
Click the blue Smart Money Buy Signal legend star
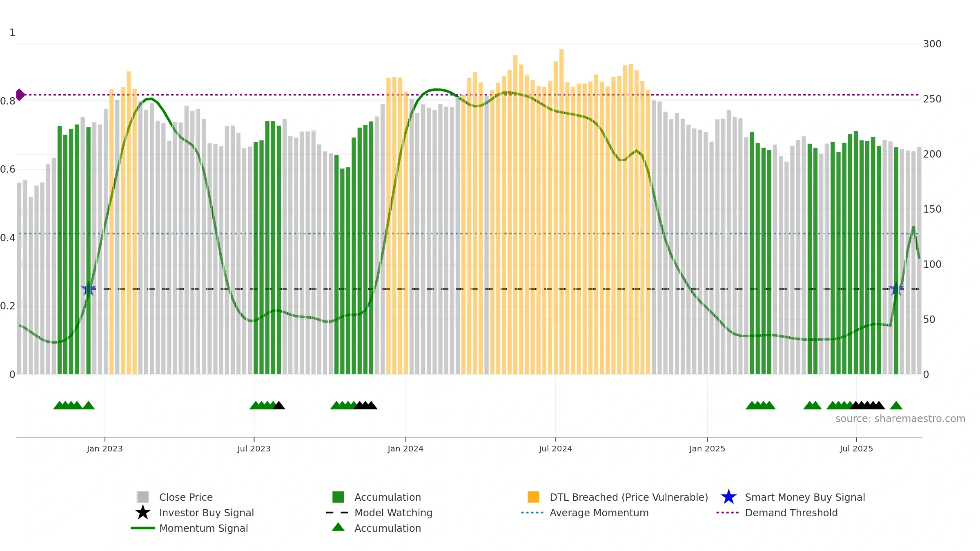click(x=728, y=497)
